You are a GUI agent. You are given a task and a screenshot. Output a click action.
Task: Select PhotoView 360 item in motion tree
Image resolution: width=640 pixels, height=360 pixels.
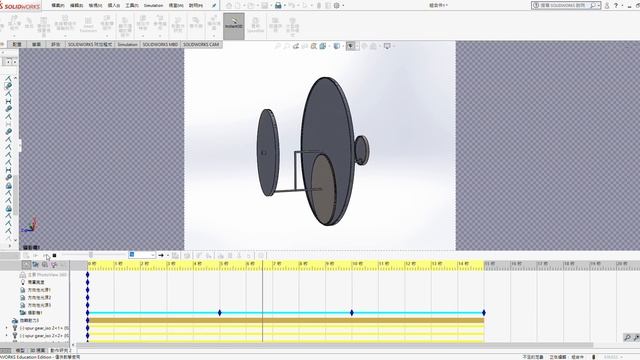click(43, 275)
